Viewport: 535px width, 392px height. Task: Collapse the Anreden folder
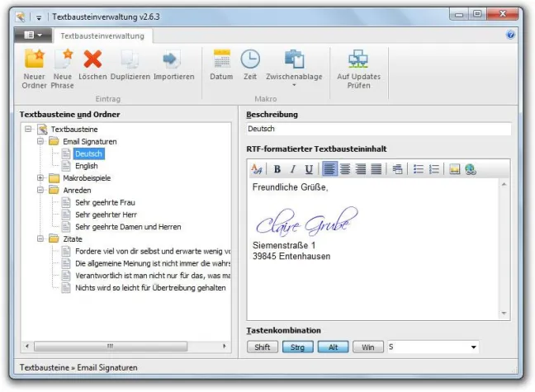40,190
